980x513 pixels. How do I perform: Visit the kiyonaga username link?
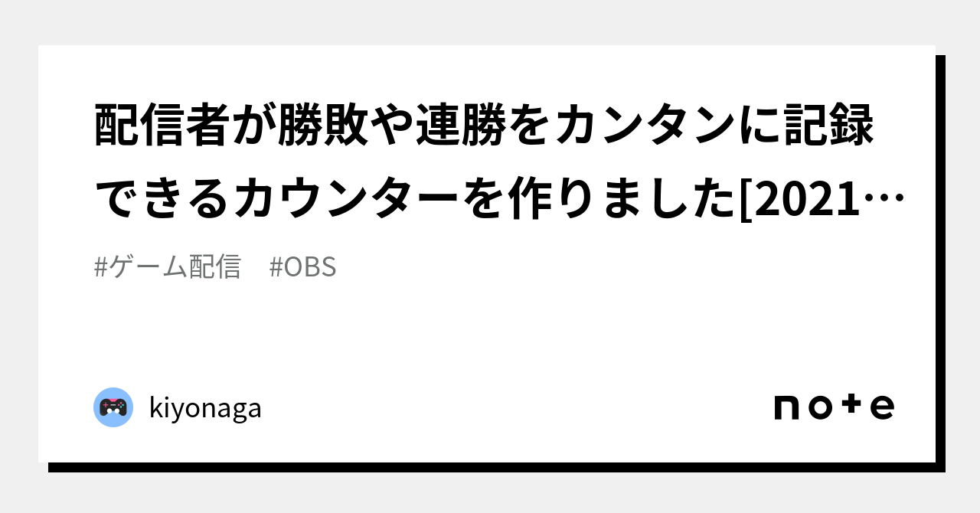[205, 408]
